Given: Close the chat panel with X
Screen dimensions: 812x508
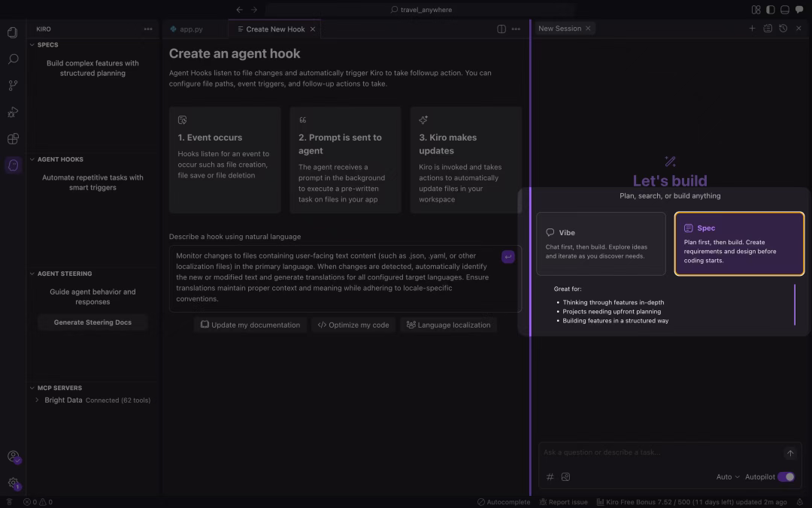Looking at the screenshot, I should point(798,29).
